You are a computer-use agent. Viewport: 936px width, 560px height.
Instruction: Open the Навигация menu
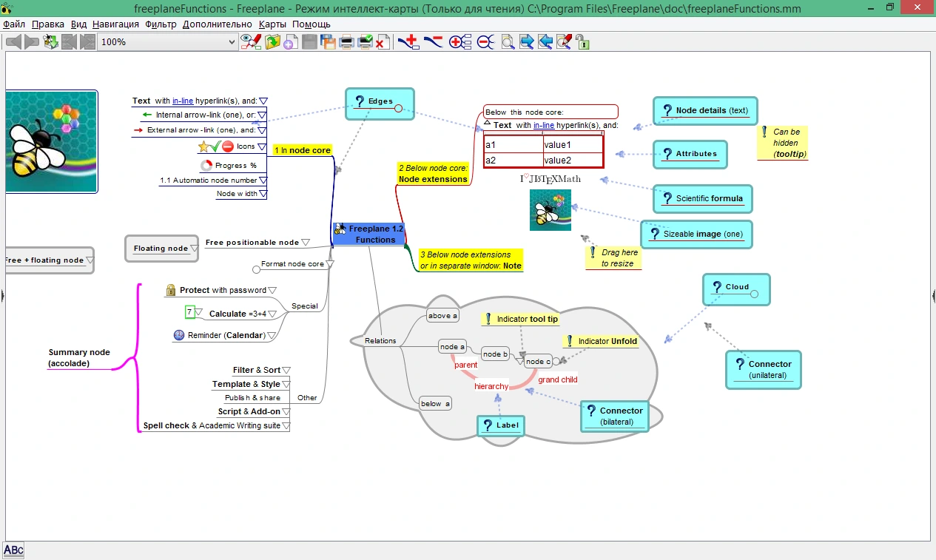[116, 24]
